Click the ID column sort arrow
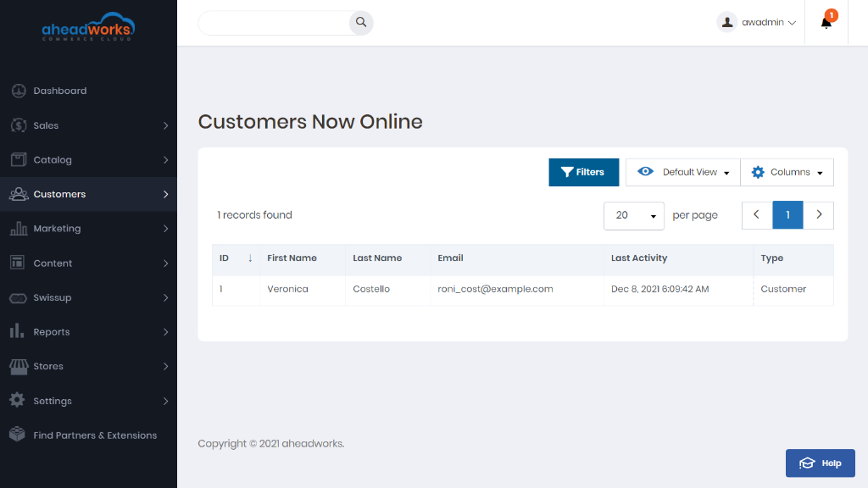The height and width of the screenshot is (488, 868). click(x=250, y=258)
